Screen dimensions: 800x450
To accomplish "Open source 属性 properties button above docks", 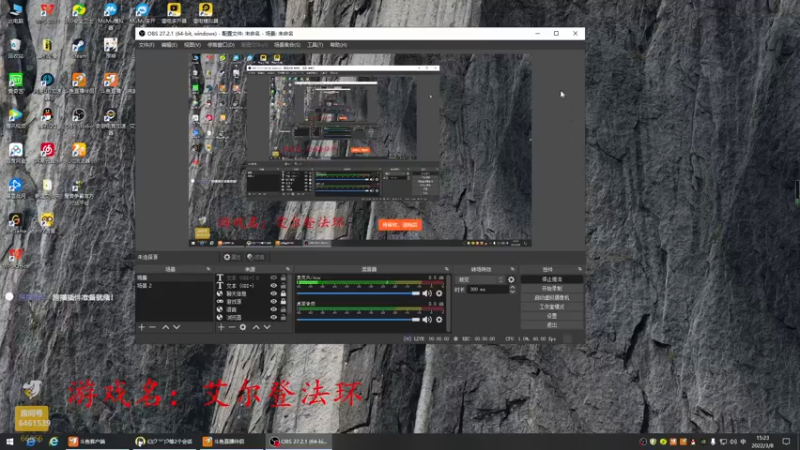I will (x=232, y=257).
